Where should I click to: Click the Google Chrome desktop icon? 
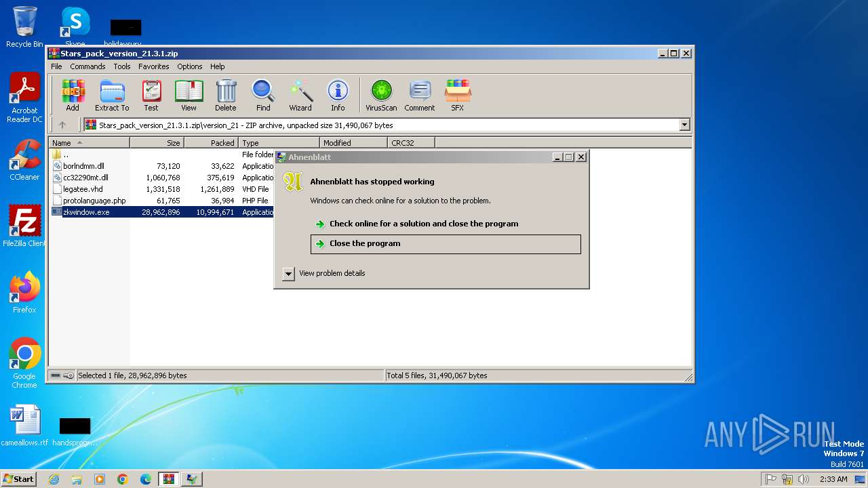click(24, 363)
